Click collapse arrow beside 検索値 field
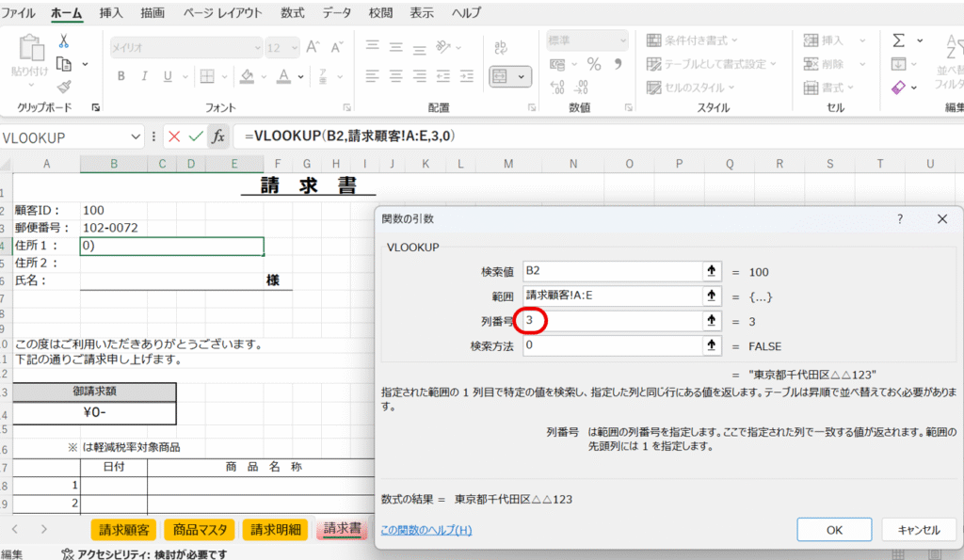 coord(712,272)
